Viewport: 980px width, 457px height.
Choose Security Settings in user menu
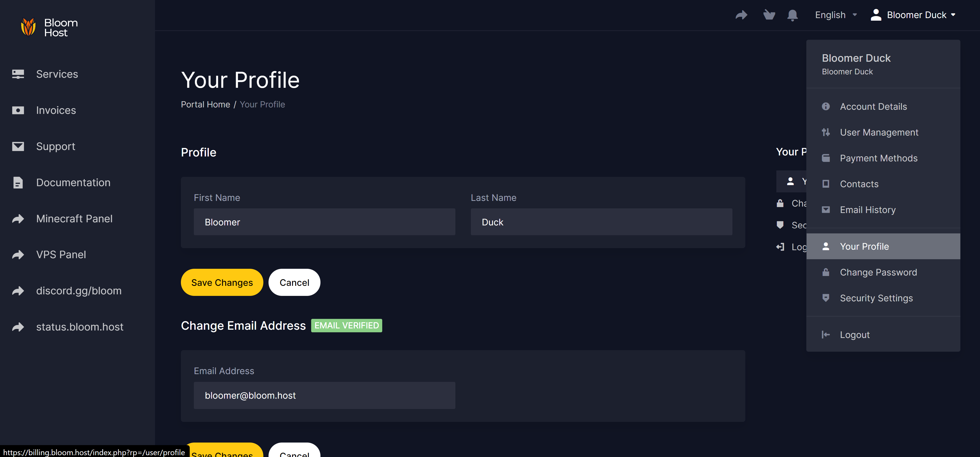point(876,298)
